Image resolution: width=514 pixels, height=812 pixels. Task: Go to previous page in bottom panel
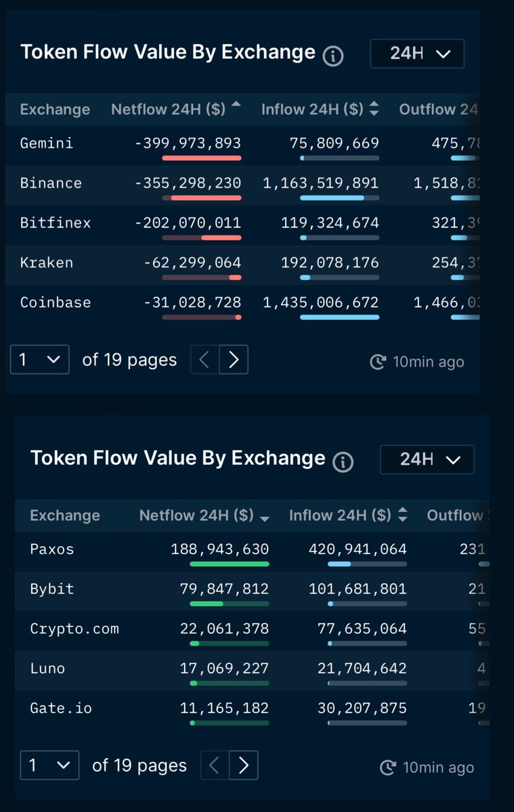215,765
